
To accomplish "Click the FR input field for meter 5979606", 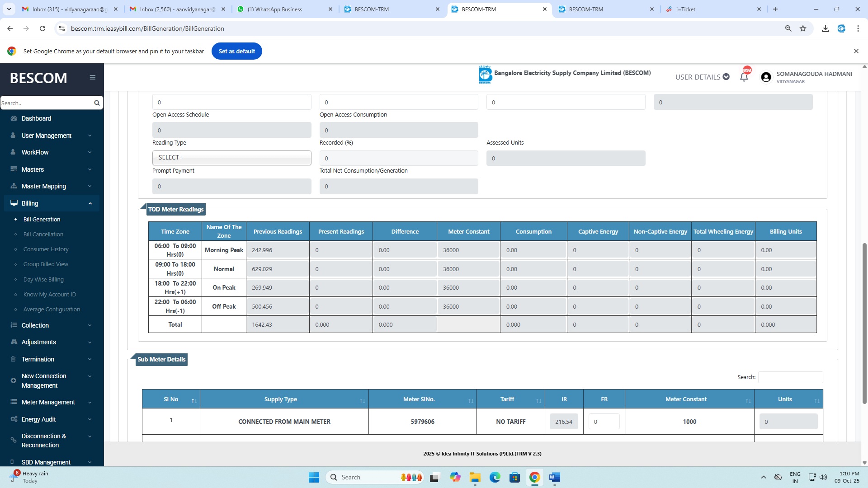I will point(604,422).
